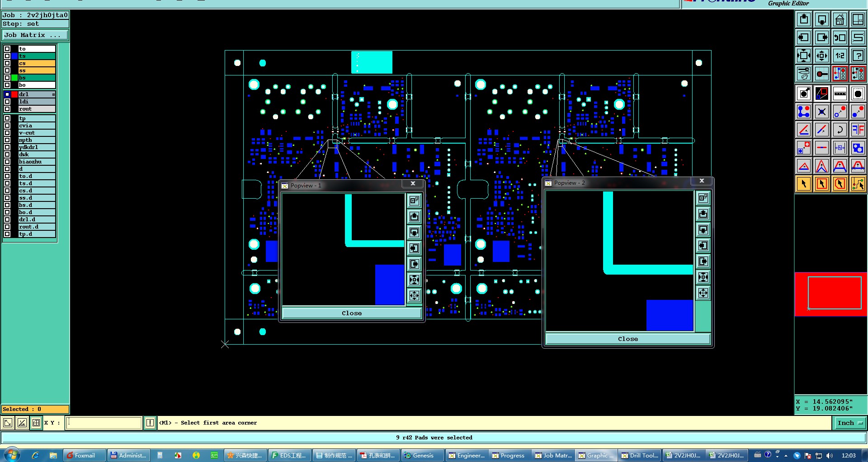
Task: Click the exclamation mark icon beside XY field
Action: click(150, 423)
